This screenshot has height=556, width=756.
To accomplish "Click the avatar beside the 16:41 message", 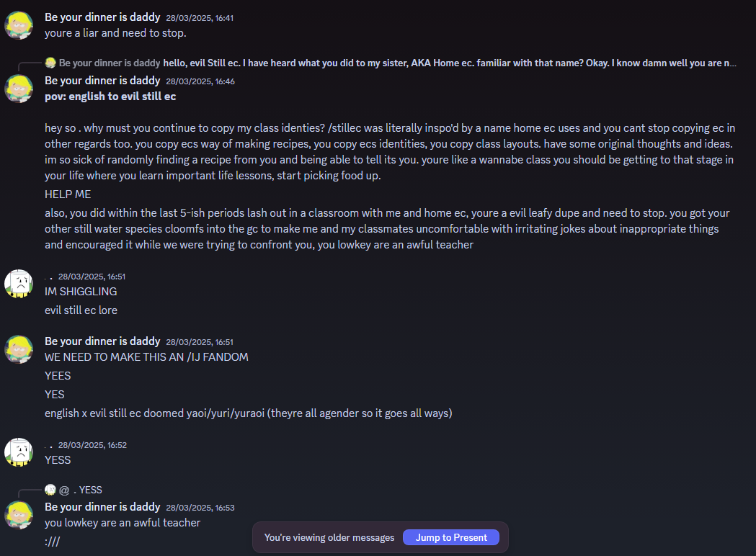I will 19,24.
